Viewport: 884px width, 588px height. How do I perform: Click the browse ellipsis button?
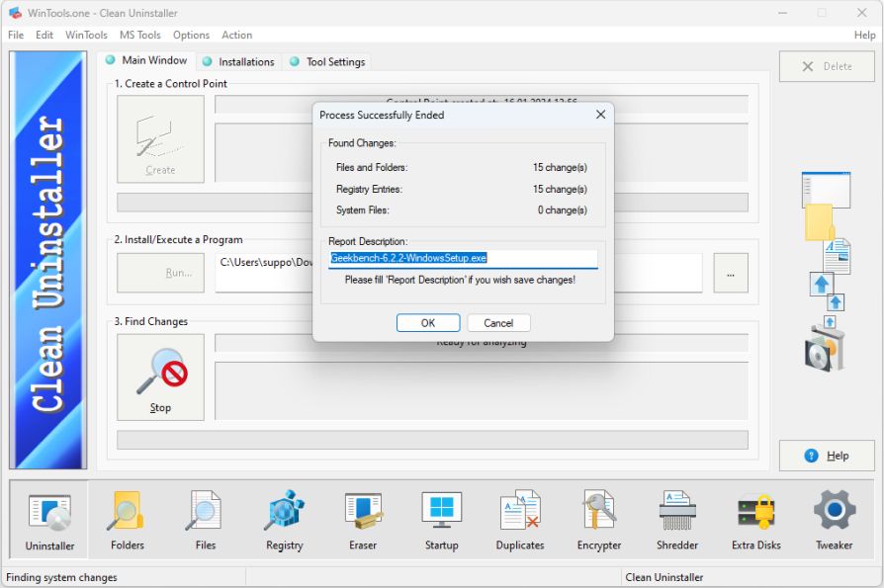coord(731,273)
